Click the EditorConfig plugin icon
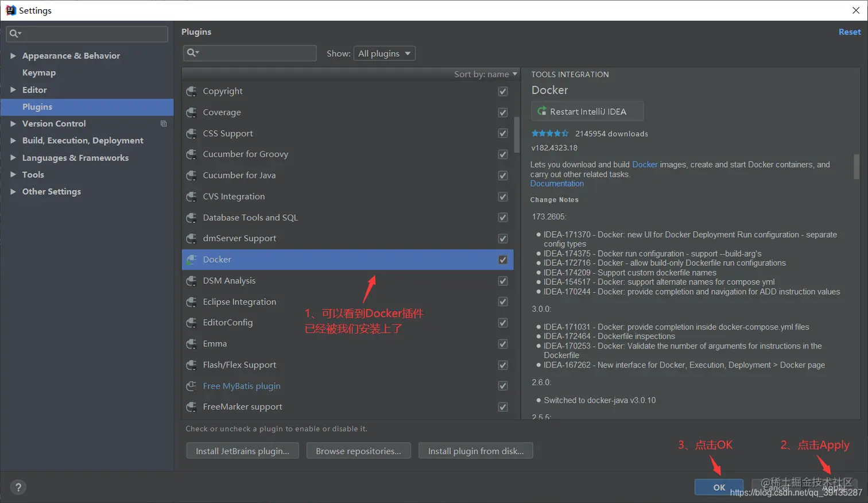Screen dimensions: 868x503 click(x=191, y=323)
